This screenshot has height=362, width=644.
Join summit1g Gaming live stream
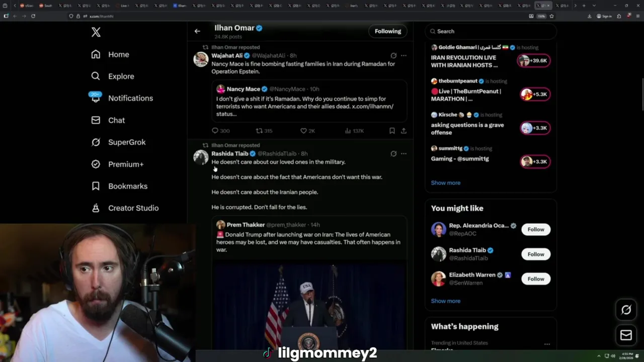tap(535, 161)
